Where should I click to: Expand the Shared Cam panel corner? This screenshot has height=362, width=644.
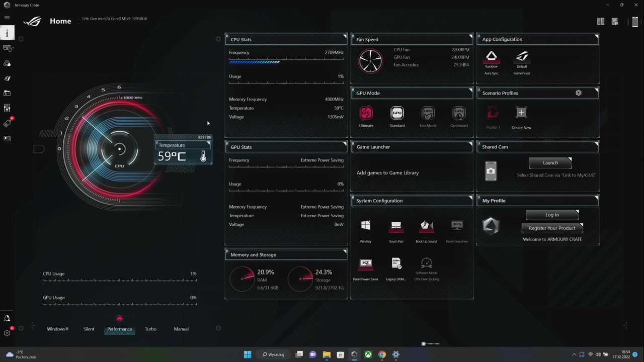[596, 144]
